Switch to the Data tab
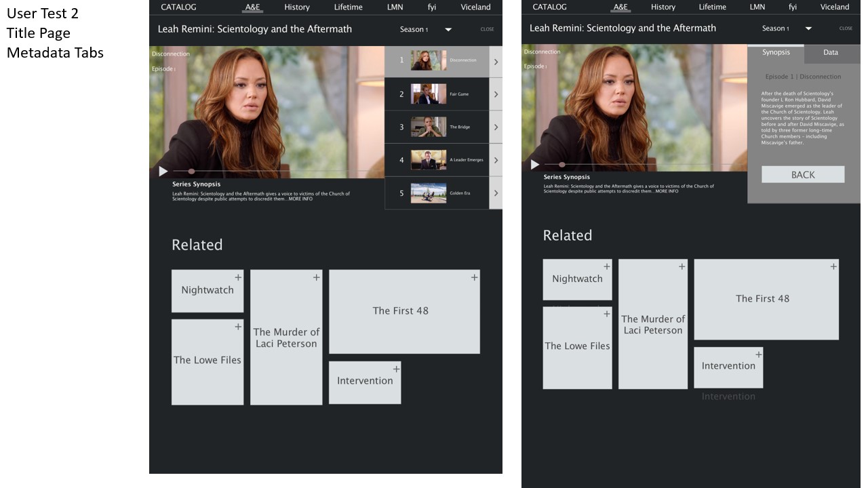 [830, 53]
